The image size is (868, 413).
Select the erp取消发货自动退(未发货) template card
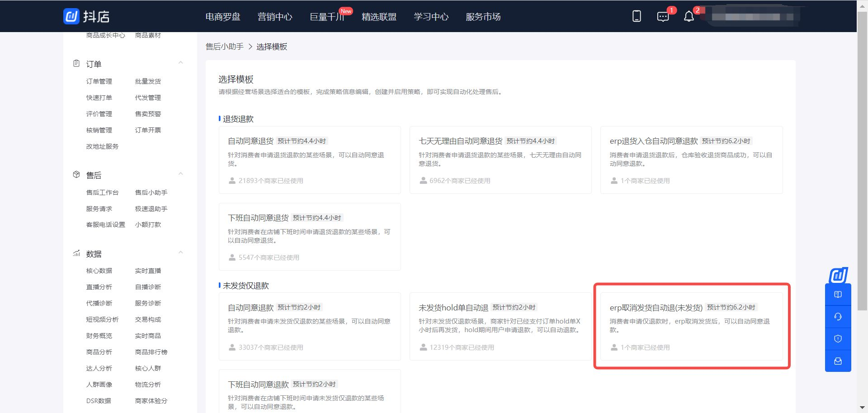tap(691, 326)
